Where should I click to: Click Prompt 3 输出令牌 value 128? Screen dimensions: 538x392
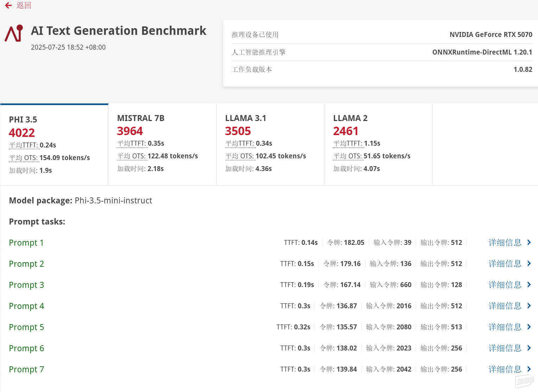[x=457, y=285]
